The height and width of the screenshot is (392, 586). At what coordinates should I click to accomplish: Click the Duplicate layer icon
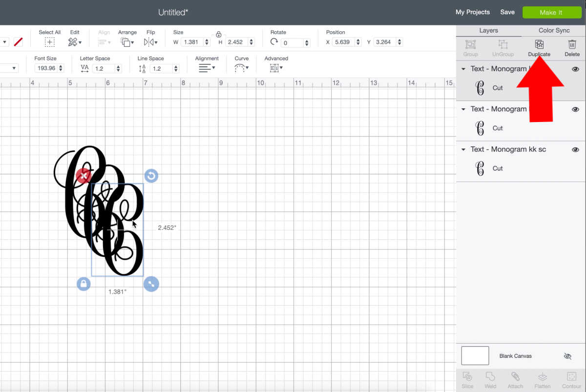tap(539, 45)
